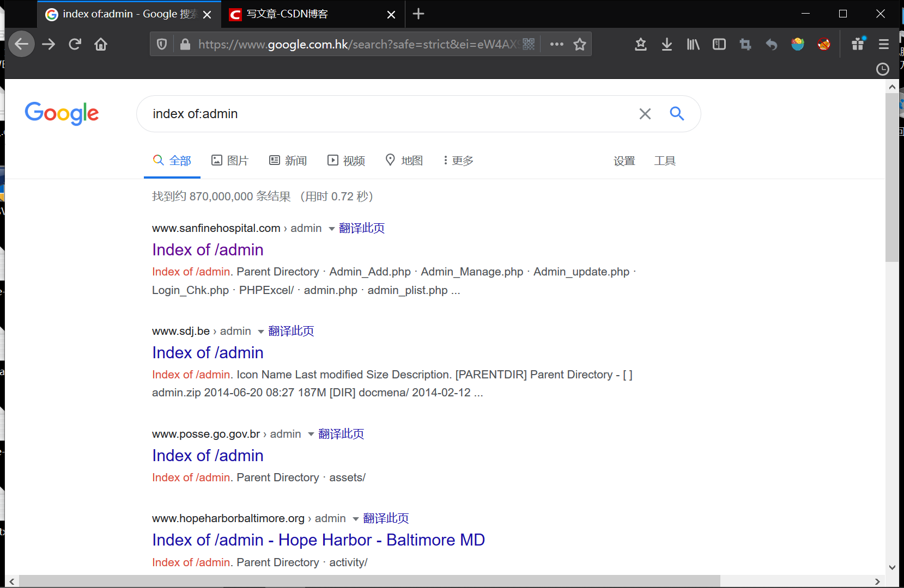Image resolution: width=904 pixels, height=588 pixels.
Task: Select the 图片 search results tab
Action: coord(230,160)
